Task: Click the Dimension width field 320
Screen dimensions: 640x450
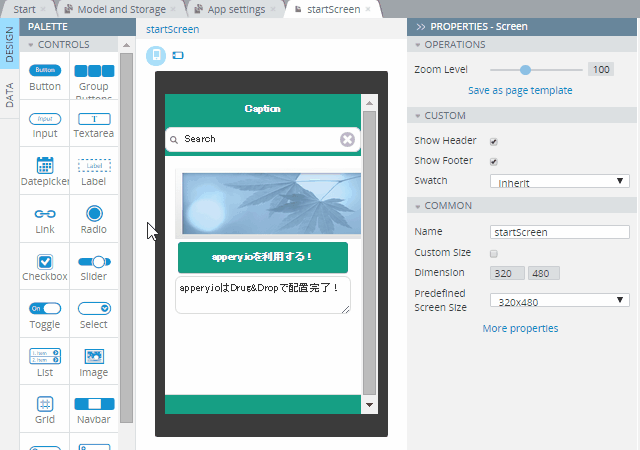Action: (507, 273)
